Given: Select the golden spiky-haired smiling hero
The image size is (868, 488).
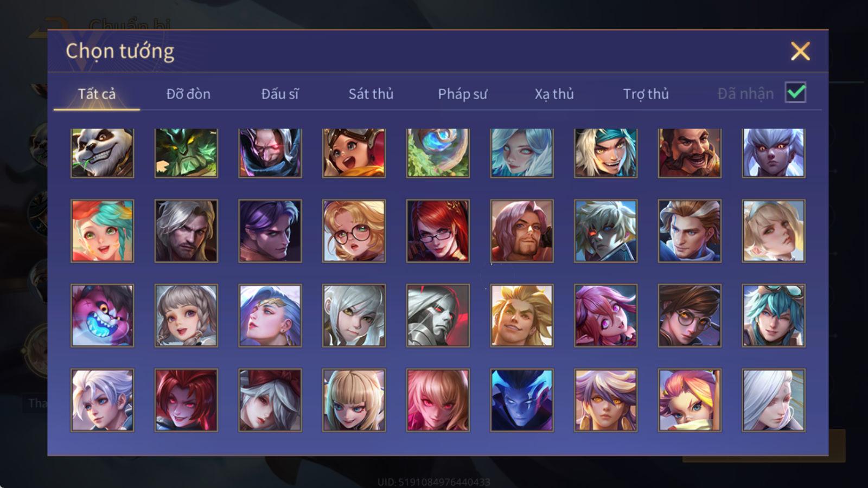Looking at the screenshot, I should click(522, 316).
